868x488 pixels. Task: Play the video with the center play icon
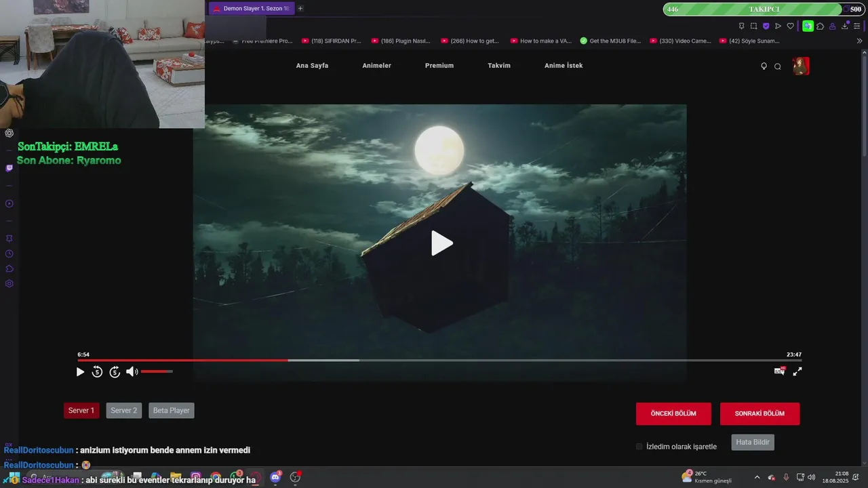pos(441,243)
